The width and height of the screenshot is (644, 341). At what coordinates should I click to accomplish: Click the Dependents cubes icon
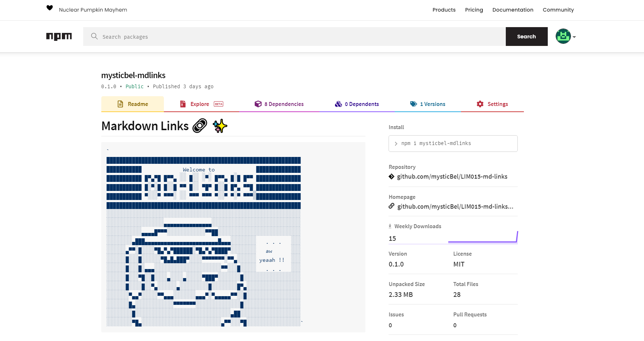[x=338, y=104]
